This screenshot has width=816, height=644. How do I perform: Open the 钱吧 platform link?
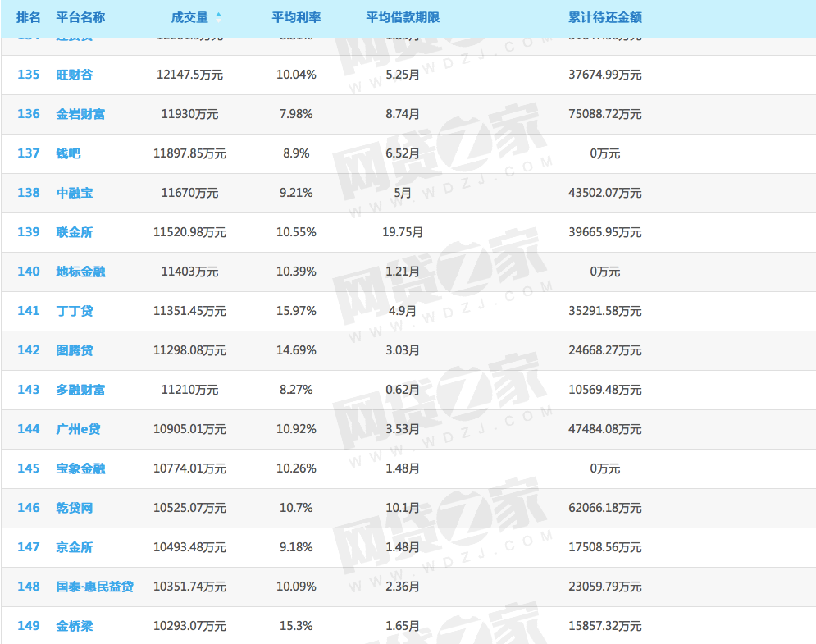point(68,153)
